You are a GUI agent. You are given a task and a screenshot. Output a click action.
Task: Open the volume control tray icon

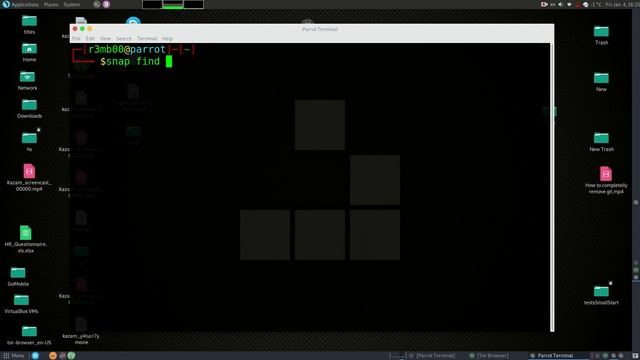(x=560, y=4)
